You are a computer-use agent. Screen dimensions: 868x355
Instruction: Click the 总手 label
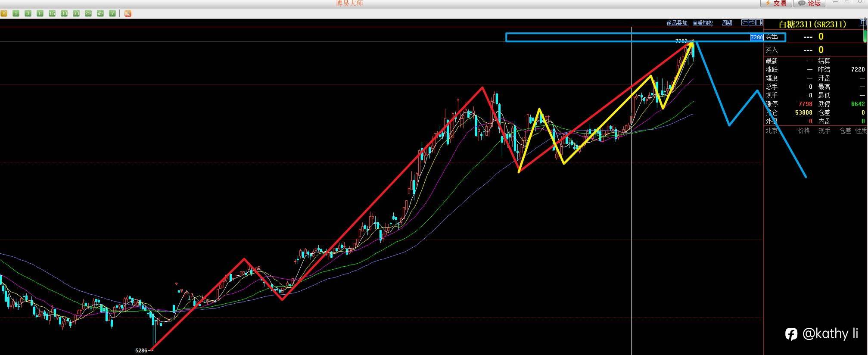772,87
